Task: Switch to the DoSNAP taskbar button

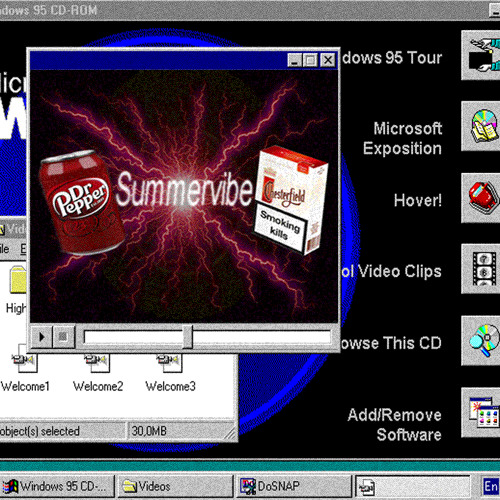Action: click(x=294, y=487)
